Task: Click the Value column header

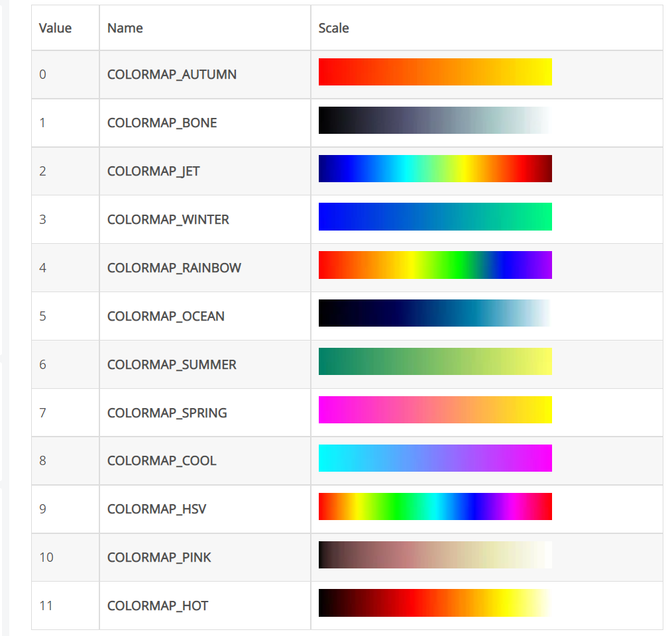Action: (x=56, y=28)
